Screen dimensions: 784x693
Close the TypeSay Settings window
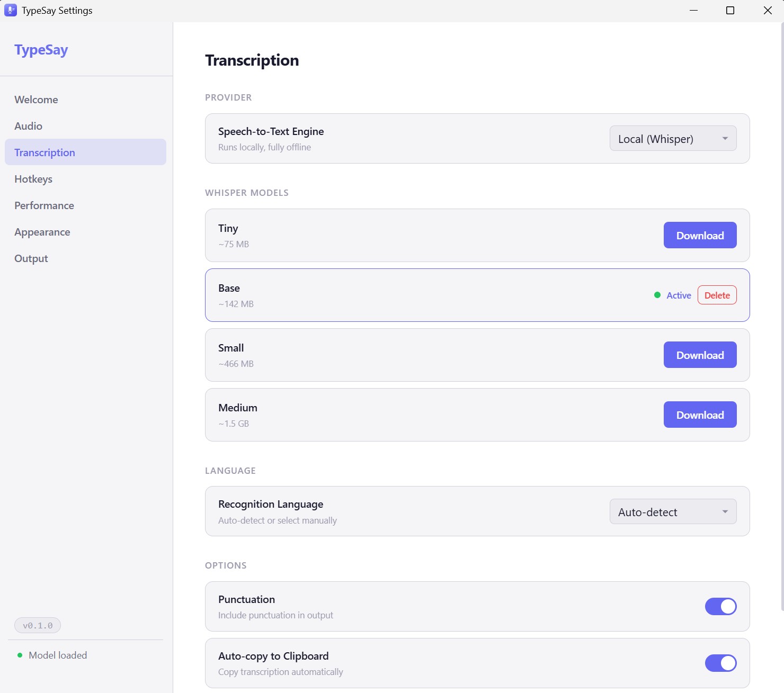(x=768, y=11)
